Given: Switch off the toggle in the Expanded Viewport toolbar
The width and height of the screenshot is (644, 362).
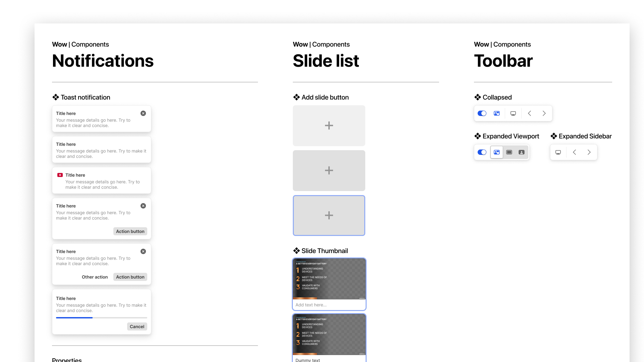Looking at the screenshot, I should [x=482, y=152].
